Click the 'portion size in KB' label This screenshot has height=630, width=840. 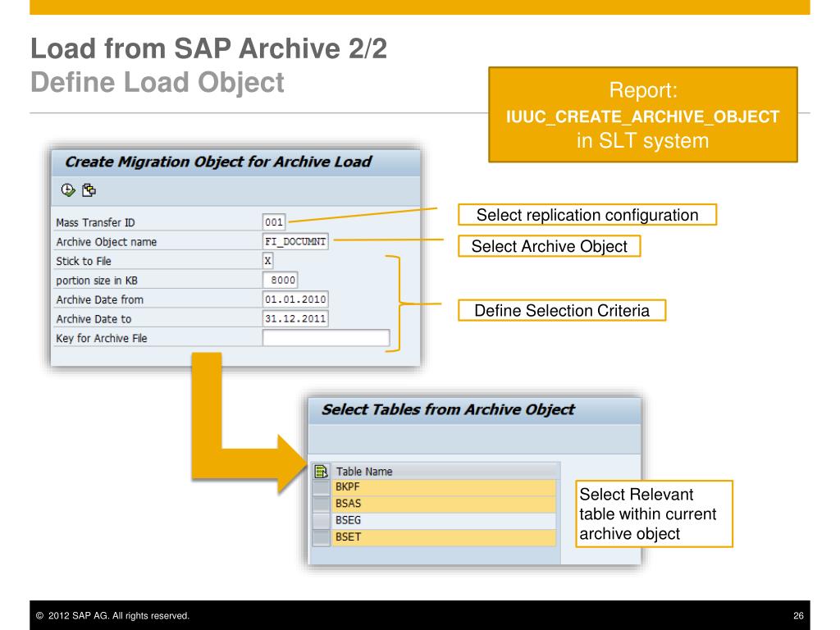[97, 281]
